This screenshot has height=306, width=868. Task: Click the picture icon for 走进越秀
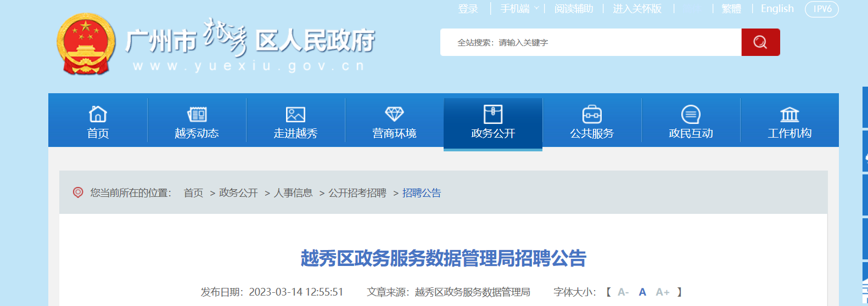295,114
